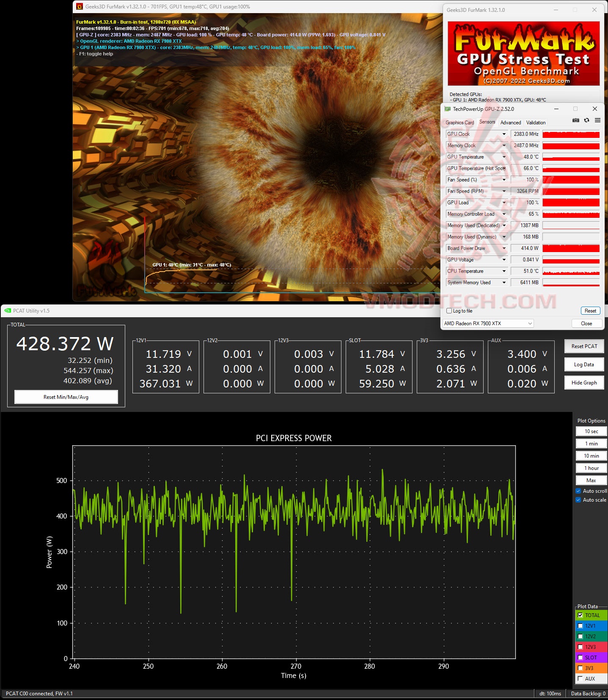Click Board Power Draw value 414.0 W
This screenshot has height=700, width=608.
(525, 248)
